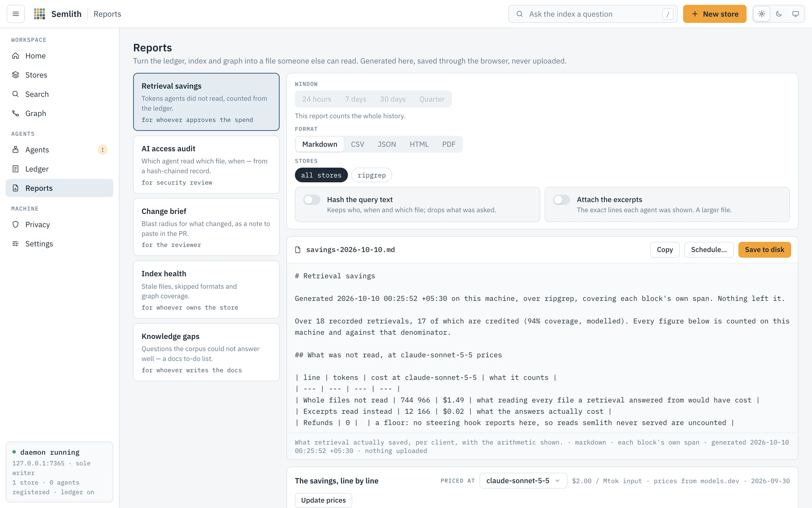The height and width of the screenshot is (508, 812).
Task: Choose the JSON format tab
Action: (x=387, y=144)
